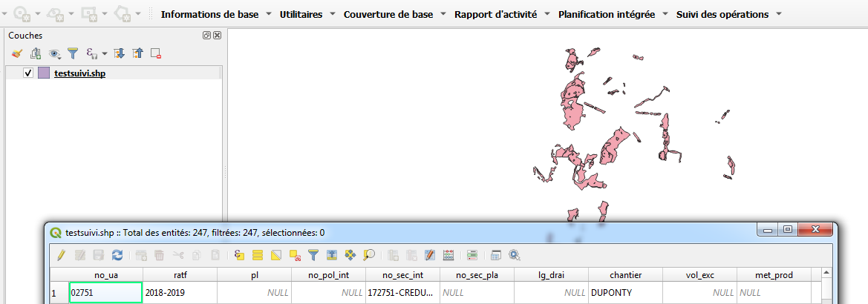Click the attribute table filter funnel icon
Screen dimensions: 868x304
tap(314, 255)
